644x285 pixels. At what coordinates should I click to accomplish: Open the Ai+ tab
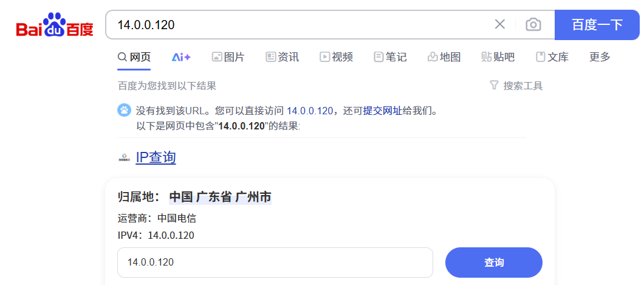coord(181,57)
